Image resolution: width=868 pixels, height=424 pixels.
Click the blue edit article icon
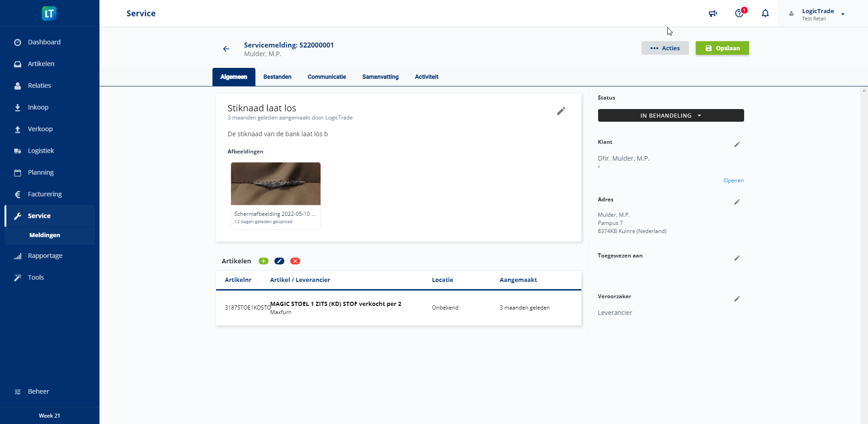pos(279,261)
